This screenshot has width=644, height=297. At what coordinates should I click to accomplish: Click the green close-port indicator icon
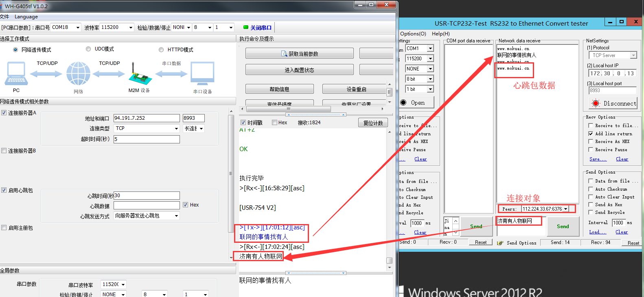pyautogui.click(x=246, y=27)
